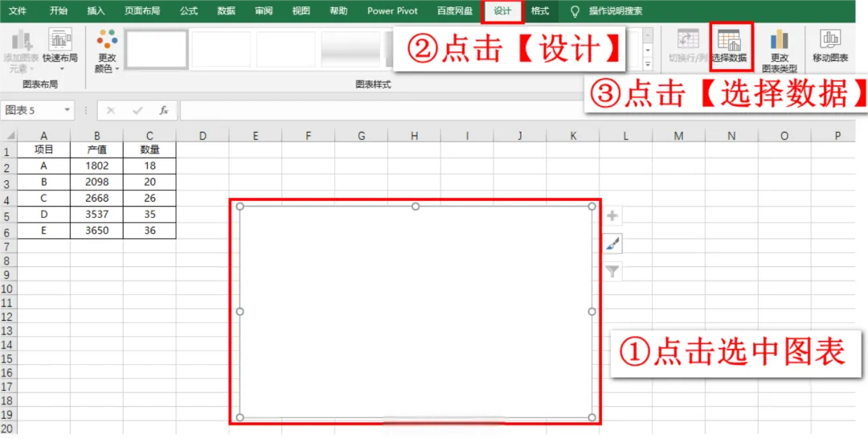Expand the chart styles gallery arrow
This screenshot has width=868, height=439.
(x=649, y=65)
